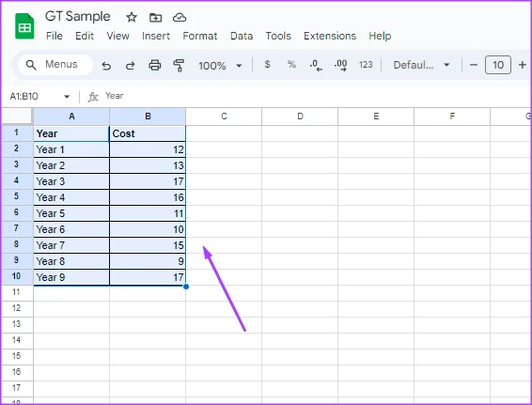Viewport: 532px width, 405px height.
Task: Open the 100% zoom dropdown
Action: click(221, 66)
